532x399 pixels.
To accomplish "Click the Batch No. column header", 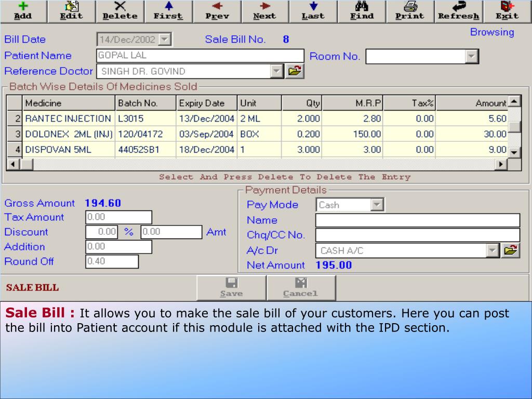I will (x=146, y=103).
